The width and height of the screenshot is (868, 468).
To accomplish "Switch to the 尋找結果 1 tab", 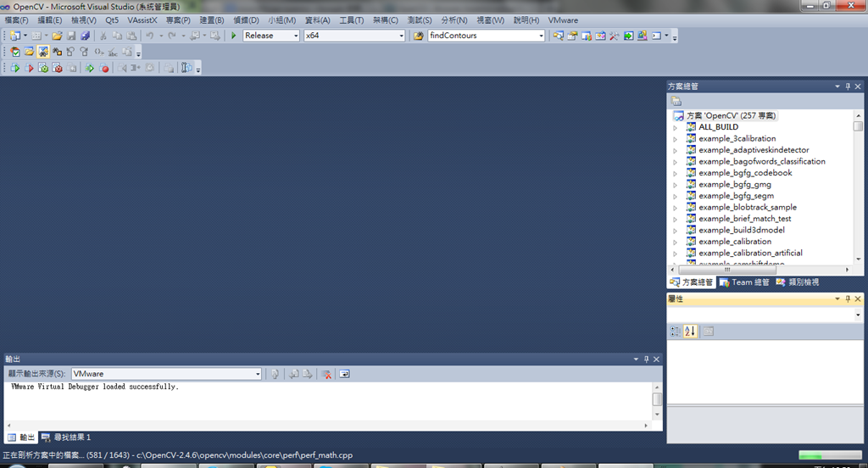I will [66, 437].
